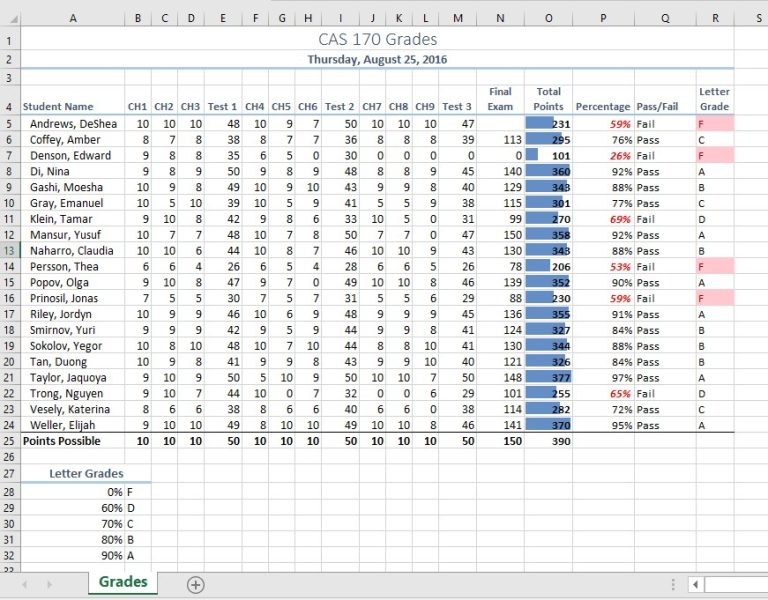Switch to the Grades sheet tab
Screen dimensions: 768x600
[x=123, y=582]
